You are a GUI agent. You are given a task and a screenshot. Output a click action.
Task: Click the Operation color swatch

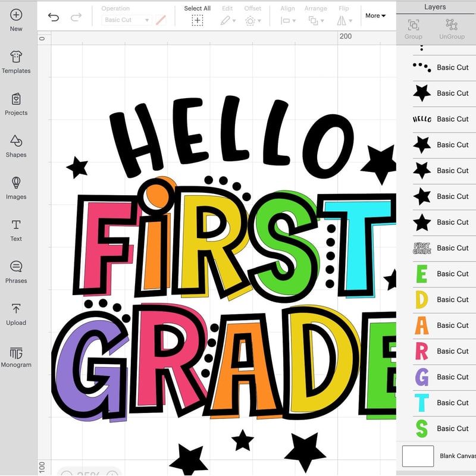[159, 20]
